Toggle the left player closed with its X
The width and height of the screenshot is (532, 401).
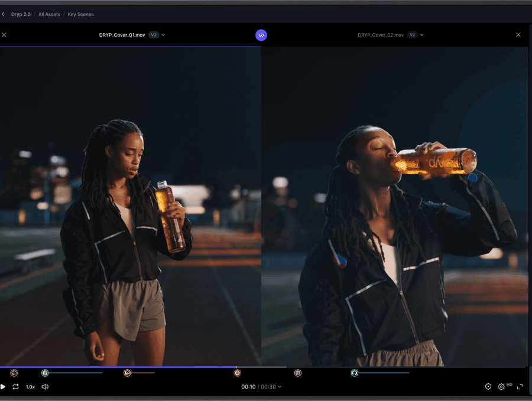click(4, 35)
